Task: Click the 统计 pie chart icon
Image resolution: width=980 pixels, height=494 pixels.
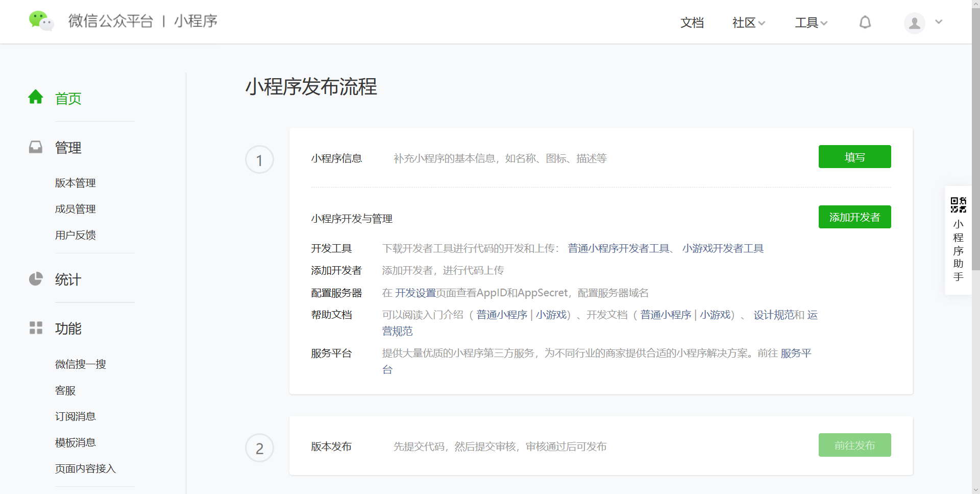Action: [36, 279]
